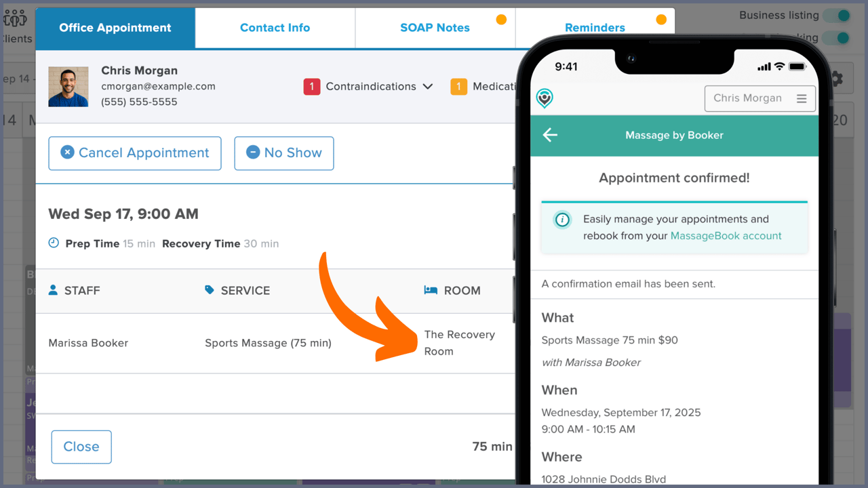This screenshot has height=488, width=868.
Task: Click the red Contraindications count badge
Action: 311,86
